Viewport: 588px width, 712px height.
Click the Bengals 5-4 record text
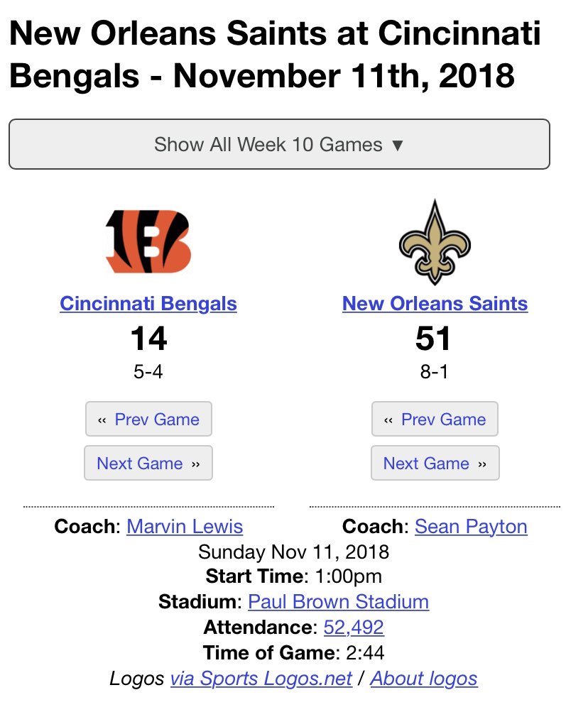coord(148,372)
